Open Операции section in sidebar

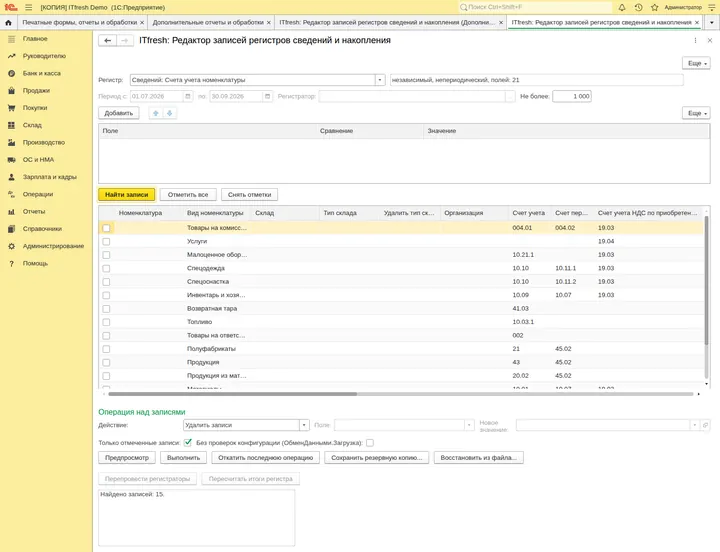38,194
